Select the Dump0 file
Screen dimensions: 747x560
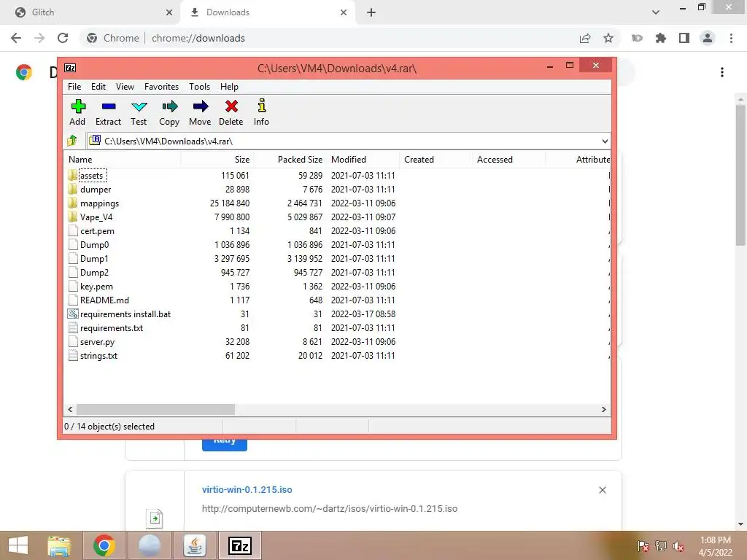[x=94, y=245]
